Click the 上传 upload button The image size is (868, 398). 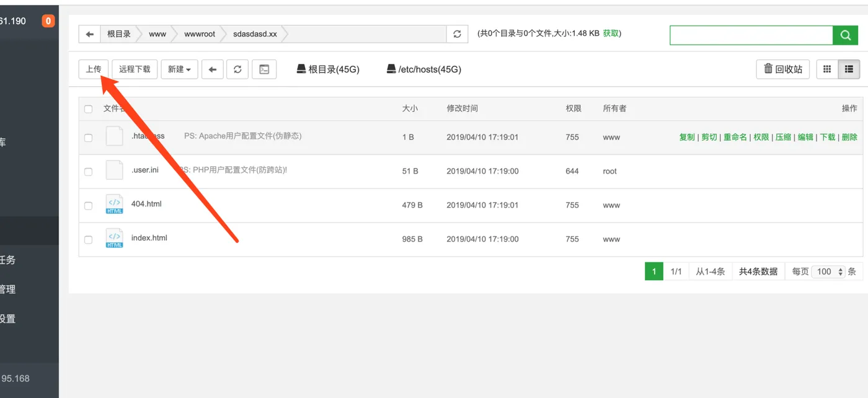click(x=94, y=69)
